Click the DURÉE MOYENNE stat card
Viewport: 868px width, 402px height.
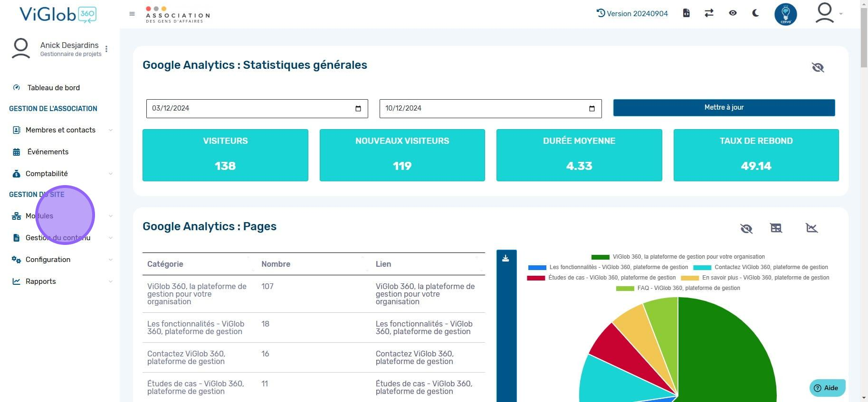click(579, 155)
